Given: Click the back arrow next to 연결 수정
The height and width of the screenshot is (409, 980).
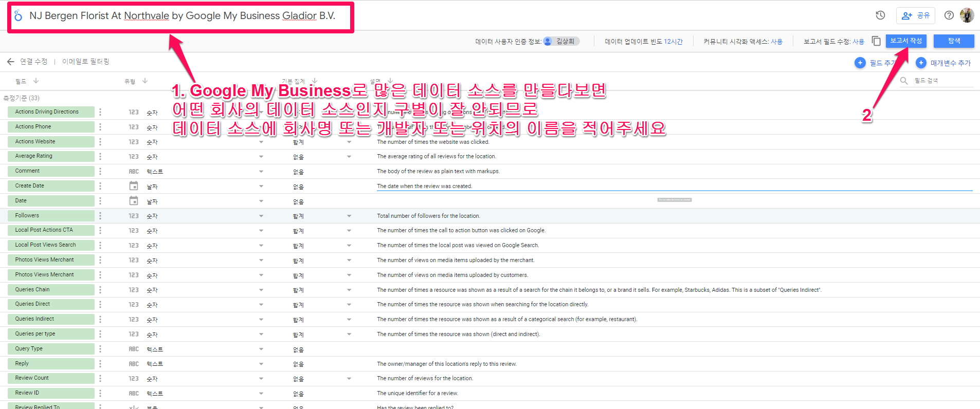Looking at the screenshot, I should (10, 62).
